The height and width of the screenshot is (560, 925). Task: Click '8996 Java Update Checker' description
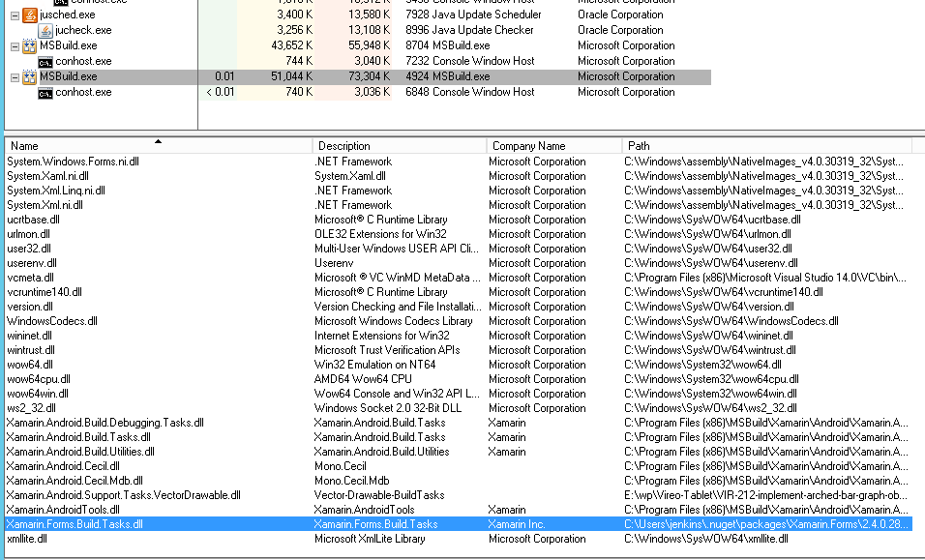[469, 30]
